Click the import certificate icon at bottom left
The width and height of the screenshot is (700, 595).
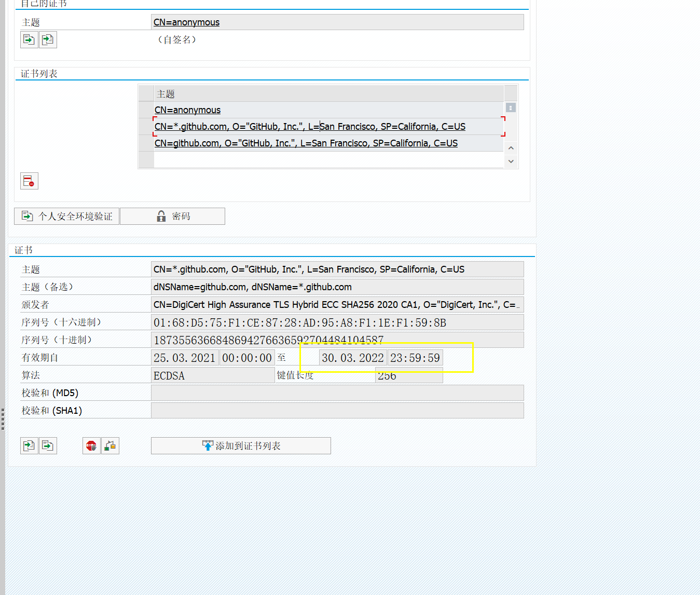(29, 445)
